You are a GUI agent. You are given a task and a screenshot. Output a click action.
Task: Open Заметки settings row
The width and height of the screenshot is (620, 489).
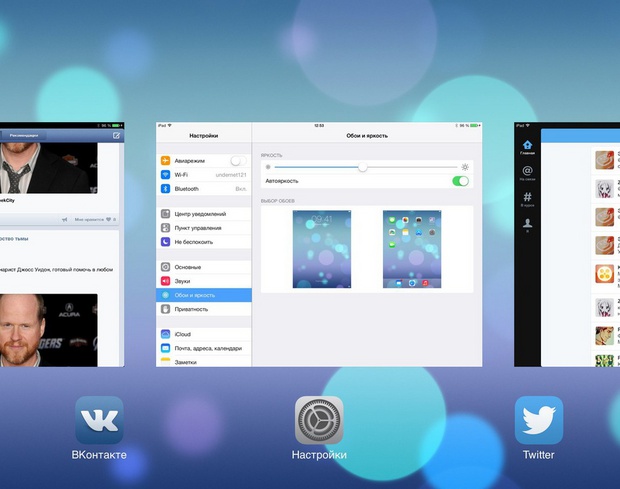(x=204, y=361)
